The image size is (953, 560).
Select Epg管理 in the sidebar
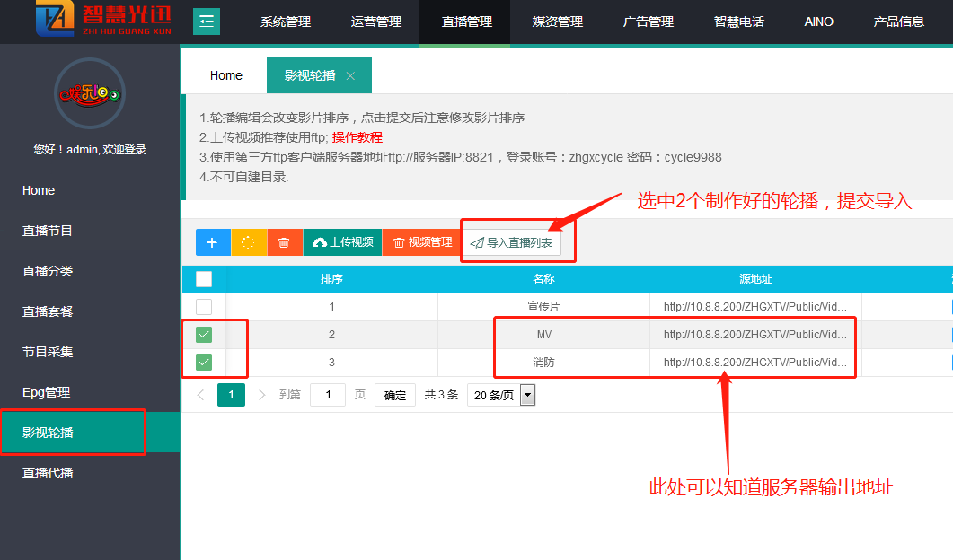(46, 392)
